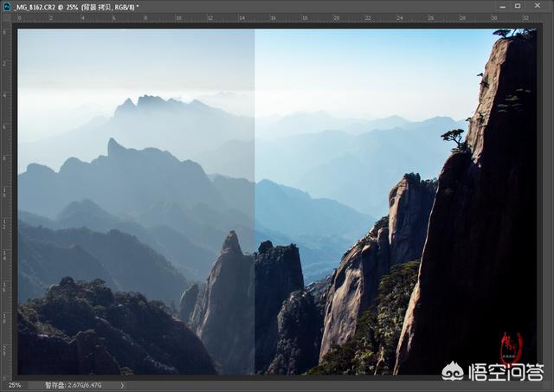This screenshot has height=392, width=554.
Task: Click the clear sky in right half
Action: (x=364, y=69)
